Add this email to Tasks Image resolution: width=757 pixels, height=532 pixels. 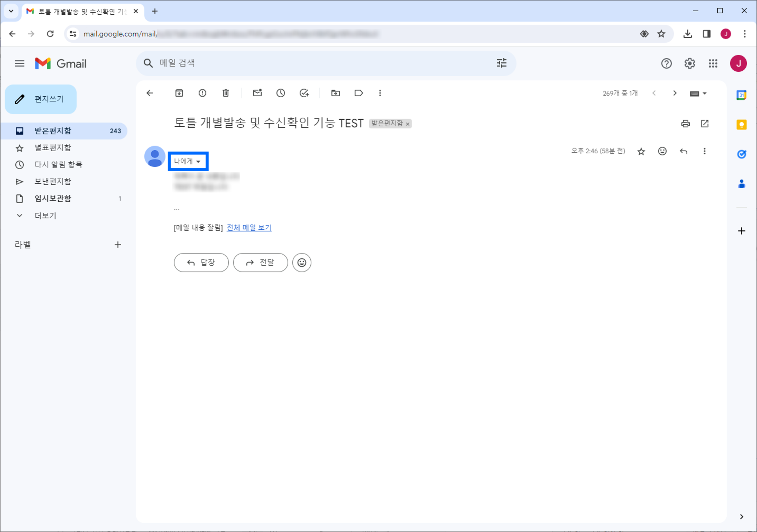tap(304, 93)
